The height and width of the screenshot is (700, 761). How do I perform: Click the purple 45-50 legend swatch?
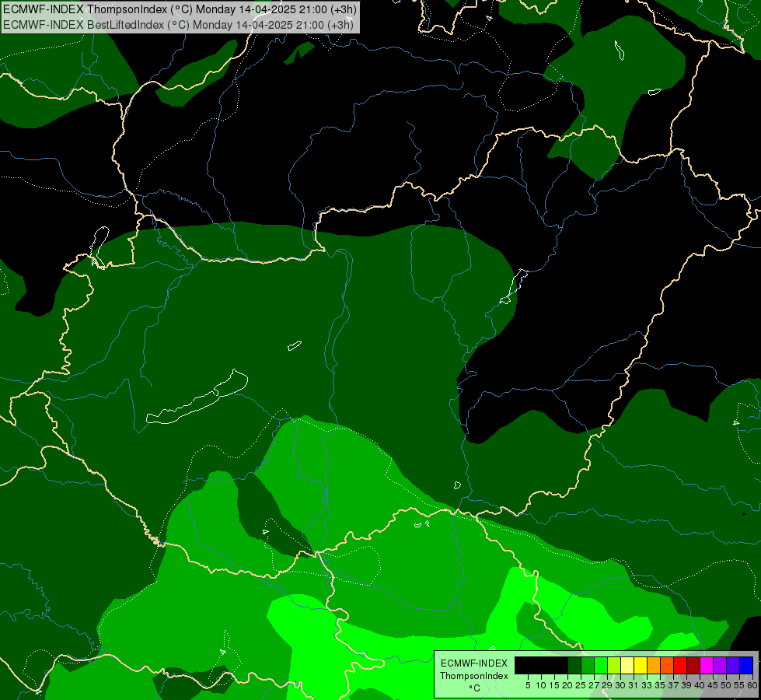720,665
